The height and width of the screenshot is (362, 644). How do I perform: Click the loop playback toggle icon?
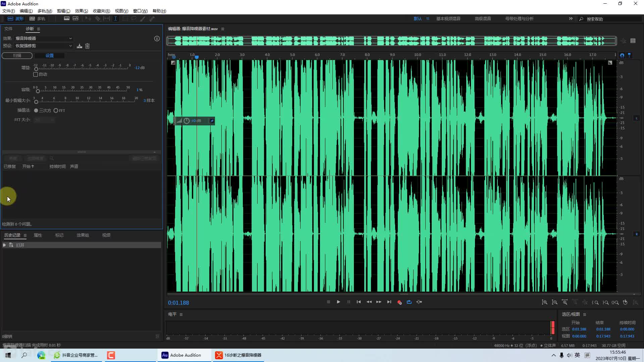[409, 302]
